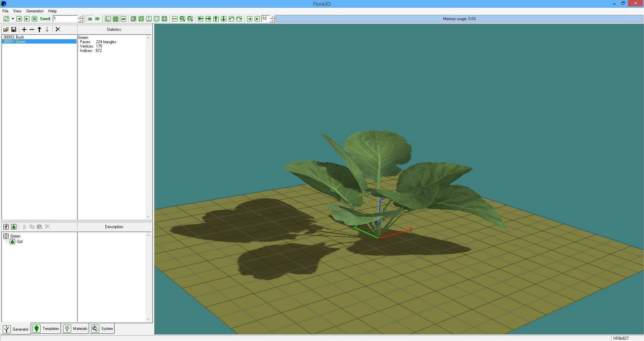Click the cut scissors icon
The width and height of the screenshot is (644, 341).
coord(24,227)
